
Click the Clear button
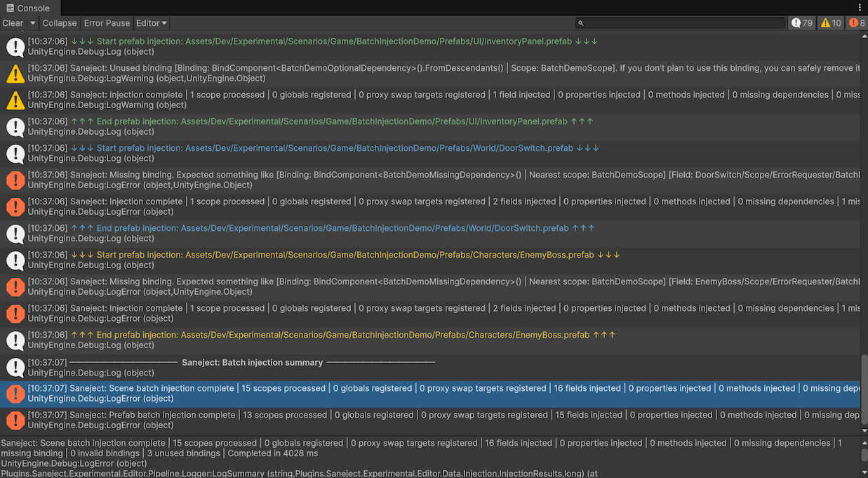point(11,22)
